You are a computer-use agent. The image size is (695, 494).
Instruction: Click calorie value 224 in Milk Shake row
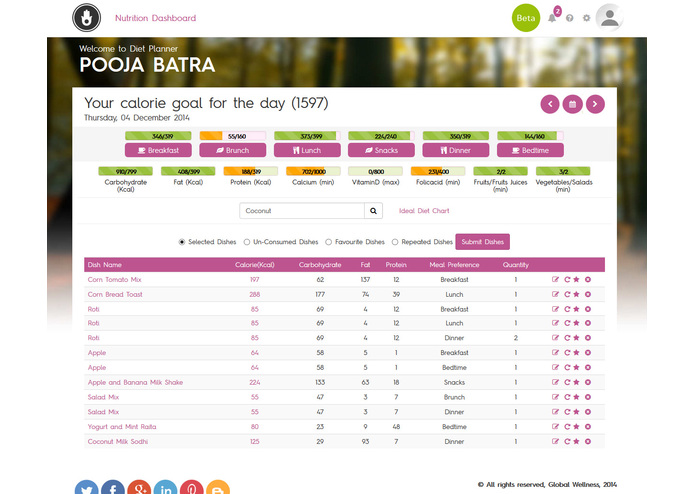(x=254, y=382)
